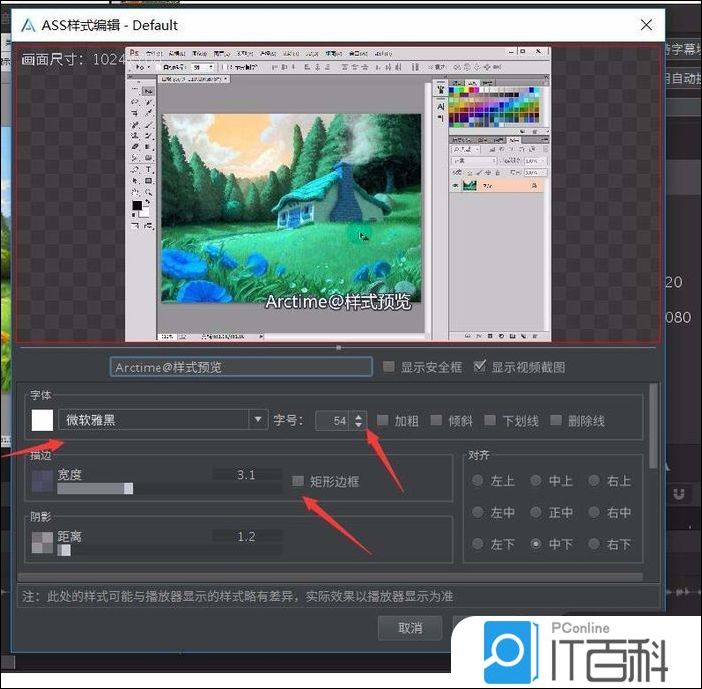Click the magnet icon in background window
The height and width of the screenshot is (689, 702).
pyautogui.click(x=679, y=494)
